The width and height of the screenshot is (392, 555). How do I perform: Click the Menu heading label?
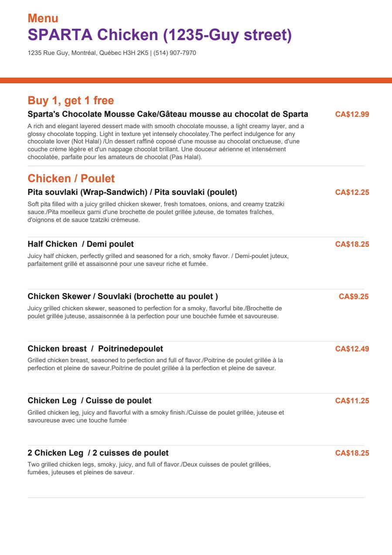[43, 18]
